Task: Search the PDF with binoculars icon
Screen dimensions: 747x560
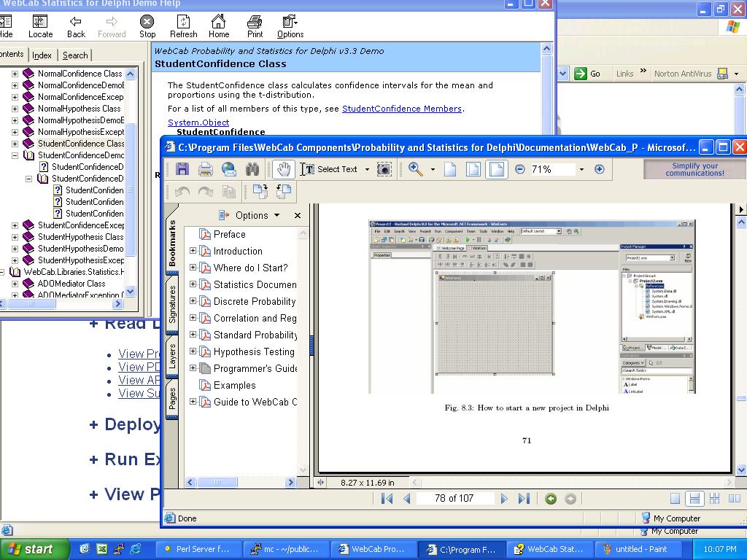Action: [x=252, y=169]
